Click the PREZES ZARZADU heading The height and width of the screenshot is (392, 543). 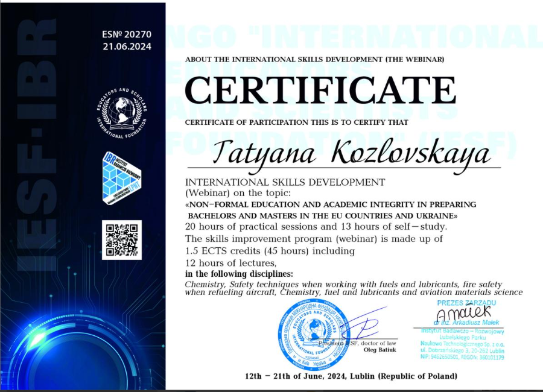point(466,302)
